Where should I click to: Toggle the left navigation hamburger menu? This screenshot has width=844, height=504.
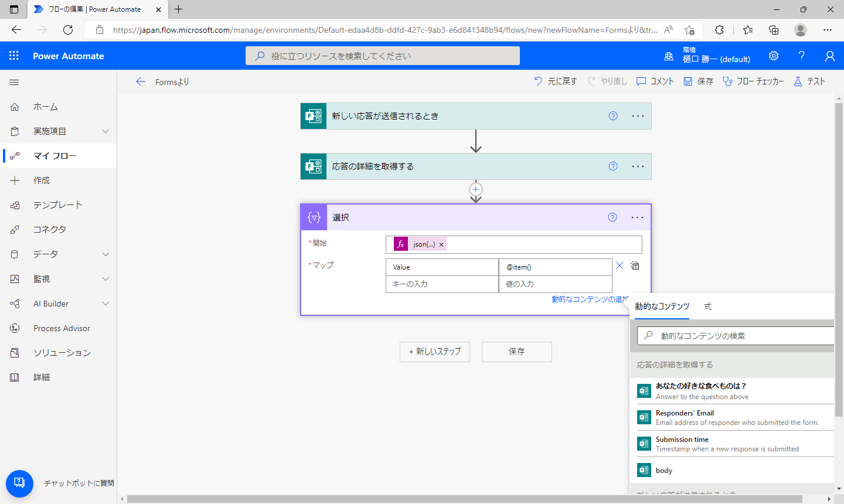tap(15, 83)
